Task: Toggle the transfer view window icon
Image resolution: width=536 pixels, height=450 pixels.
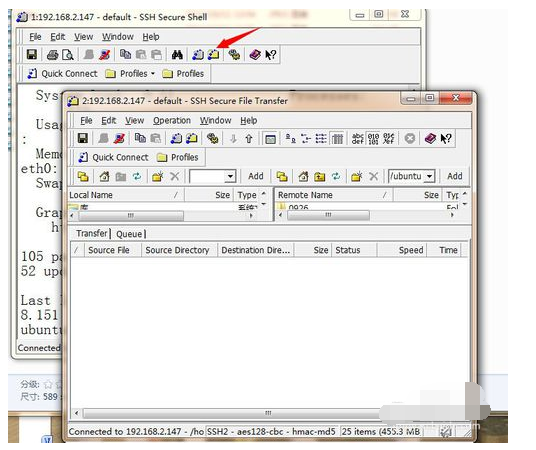Action: coord(270,139)
